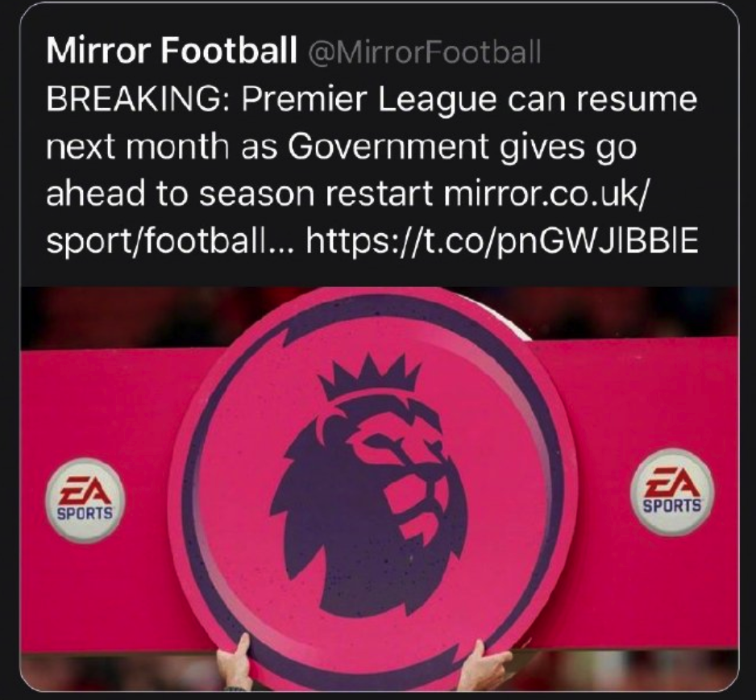Viewport: 756px width, 700px height.
Task: Click the phrase season restart
Action: click(316, 194)
